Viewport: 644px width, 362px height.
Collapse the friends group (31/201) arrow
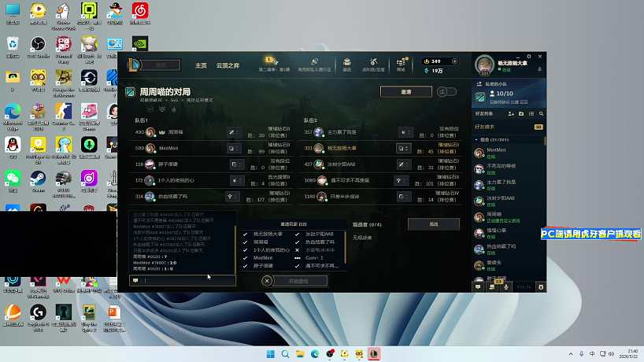pyautogui.click(x=476, y=140)
